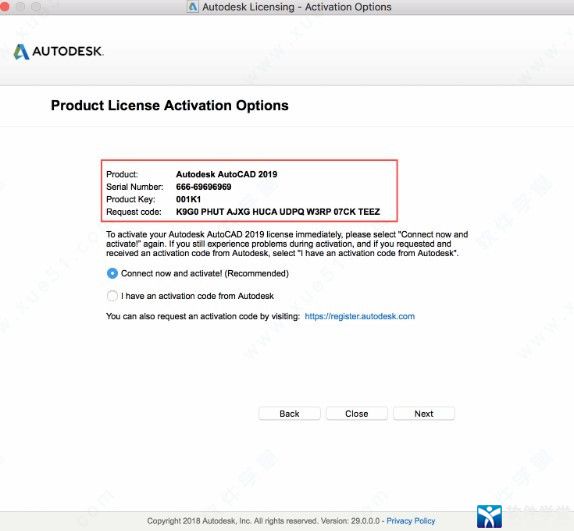The height and width of the screenshot is (531, 574).
Task: Click the product key 001K1
Action: click(x=188, y=199)
